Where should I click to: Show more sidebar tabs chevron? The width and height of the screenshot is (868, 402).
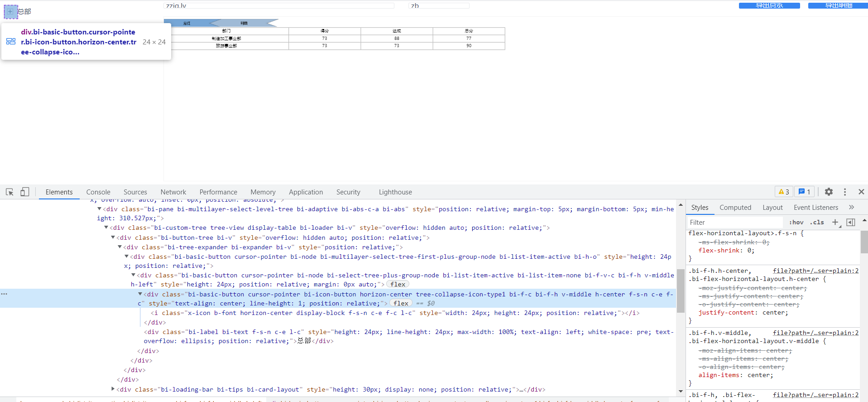[852, 208]
